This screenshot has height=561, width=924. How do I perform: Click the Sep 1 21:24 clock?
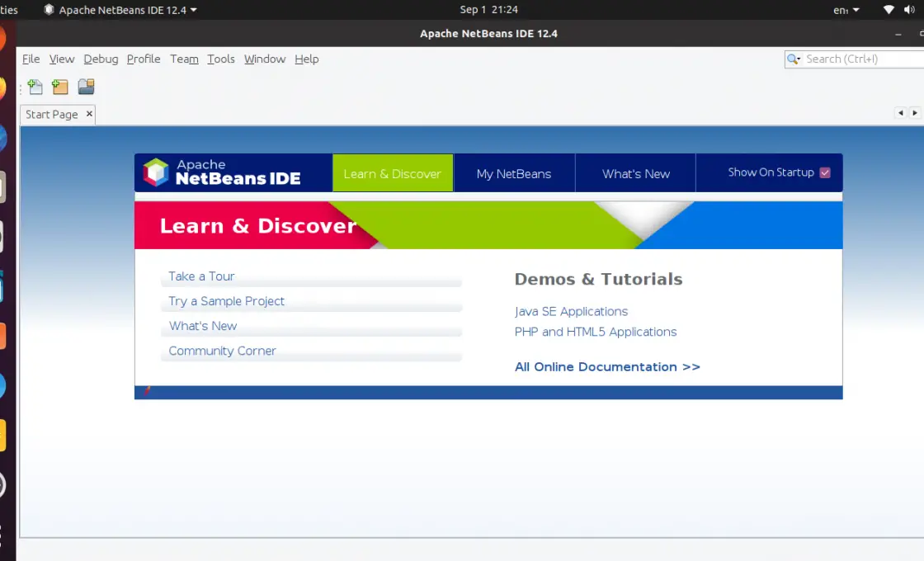click(x=488, y=9)
